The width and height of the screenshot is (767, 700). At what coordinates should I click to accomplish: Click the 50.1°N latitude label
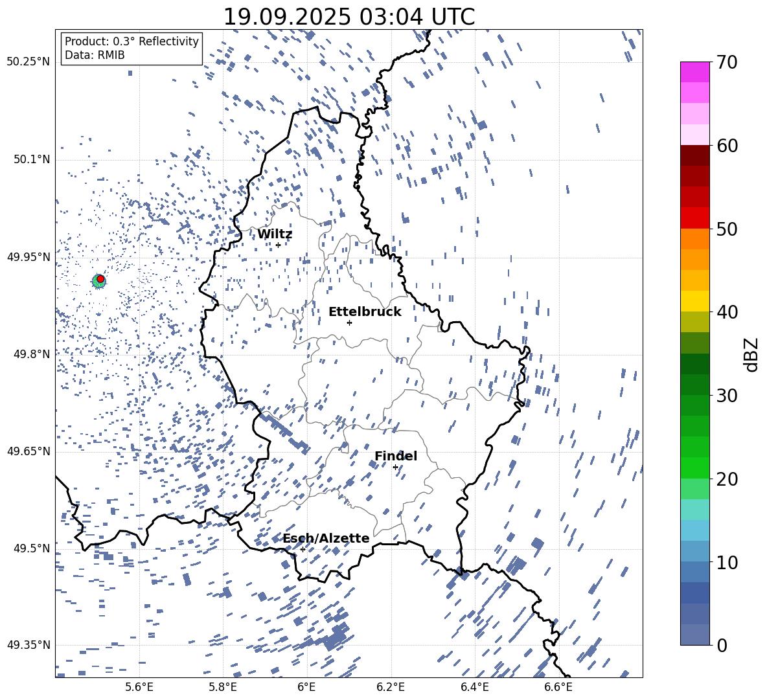[31, 160]
